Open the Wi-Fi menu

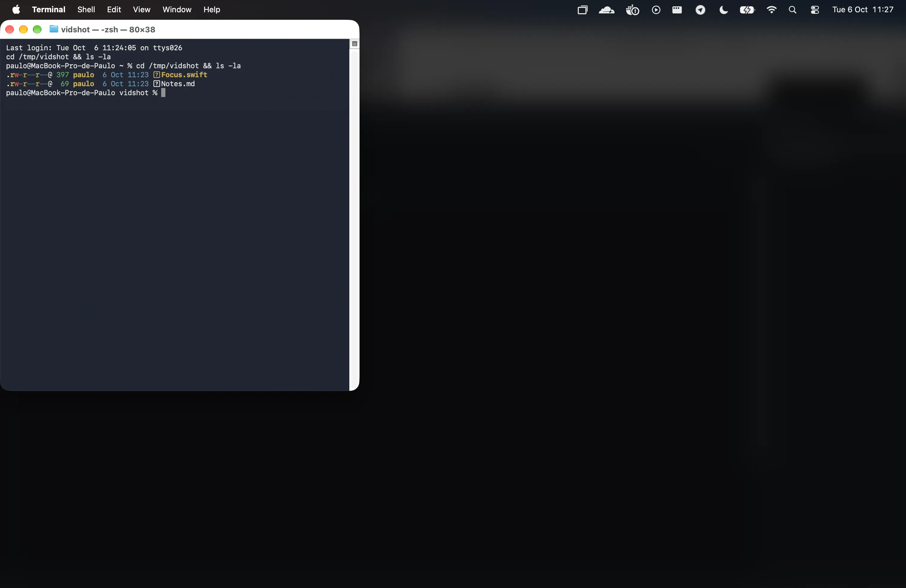pos(771,10)
